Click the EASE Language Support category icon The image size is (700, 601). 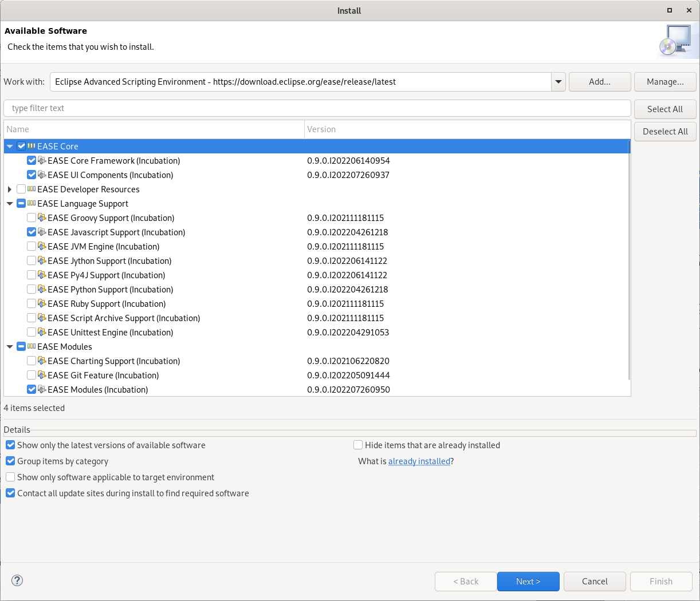(32, 203)
